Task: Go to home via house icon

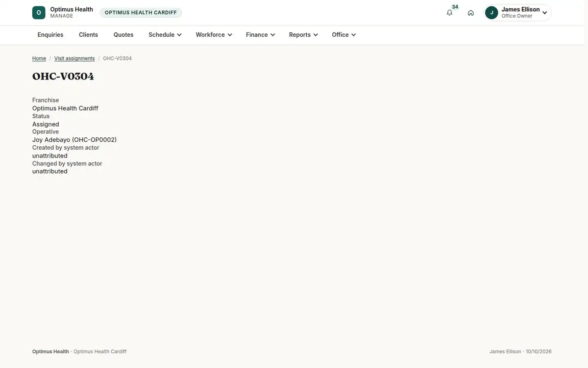Action: [471, 13]
